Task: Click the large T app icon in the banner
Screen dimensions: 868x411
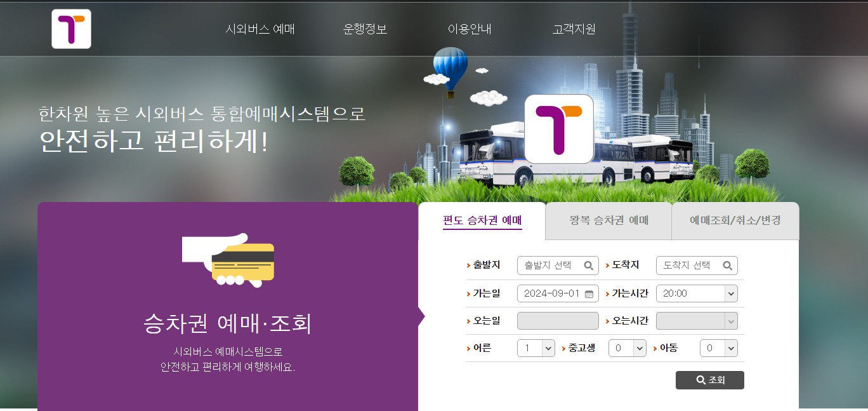Action: pyautogui.click(x=558, y=128)
